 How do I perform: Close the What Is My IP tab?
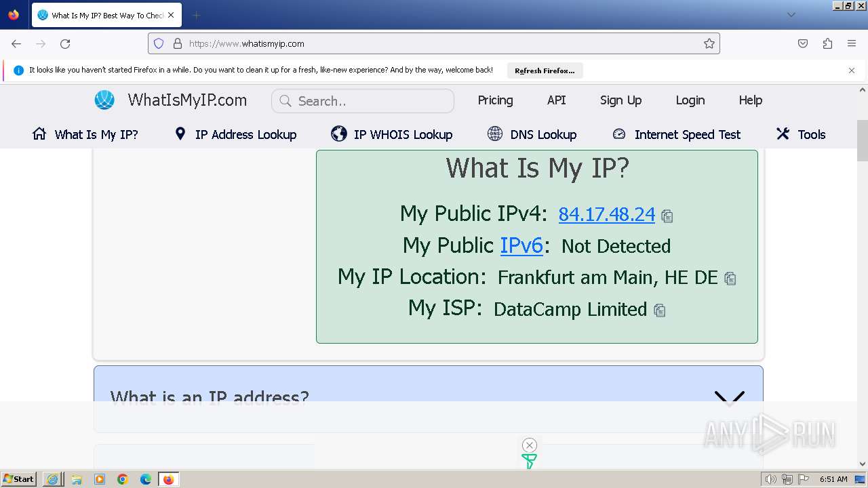coord(171,15)
